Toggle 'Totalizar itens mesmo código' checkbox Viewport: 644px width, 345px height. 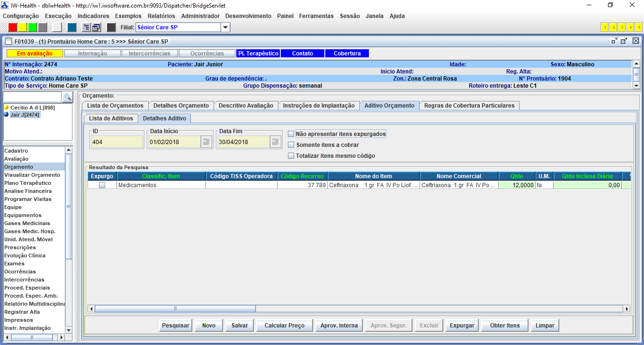(x=291, y=156)
